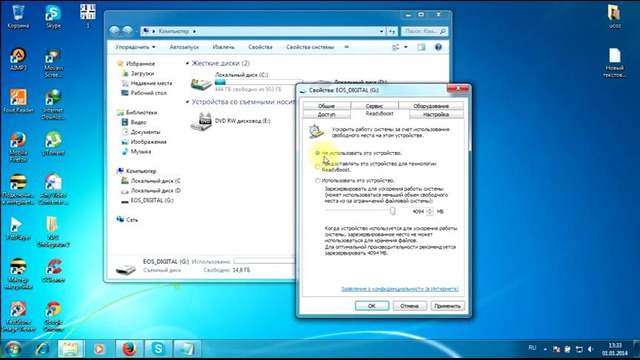
Task: Open the µTorrent desktop shortcut
Action: (x=53, y=144)
